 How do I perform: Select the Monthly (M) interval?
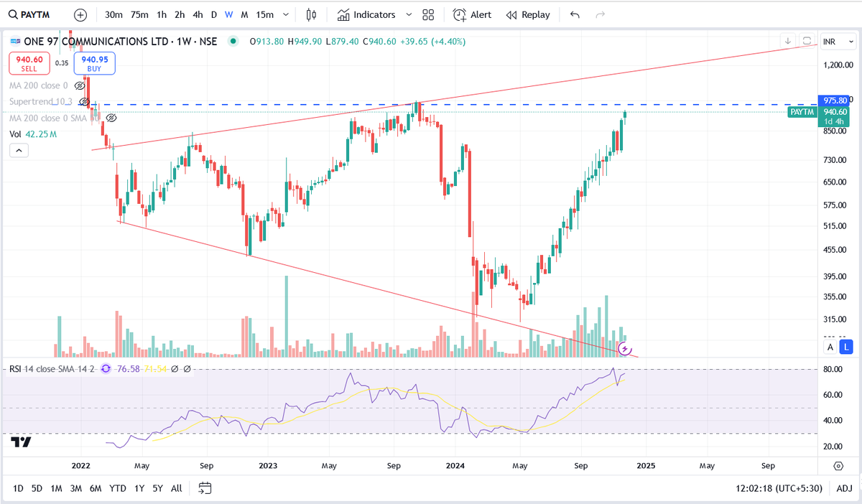click(x=244, y=14)
